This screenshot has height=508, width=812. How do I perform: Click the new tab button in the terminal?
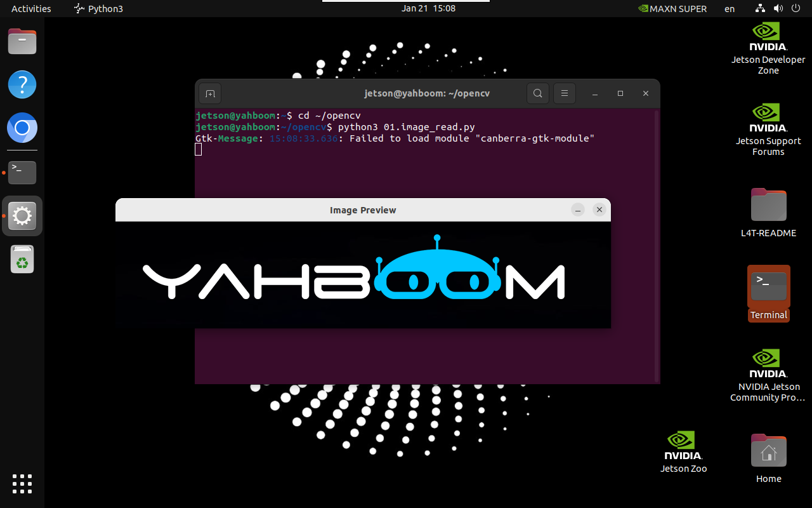211,93
